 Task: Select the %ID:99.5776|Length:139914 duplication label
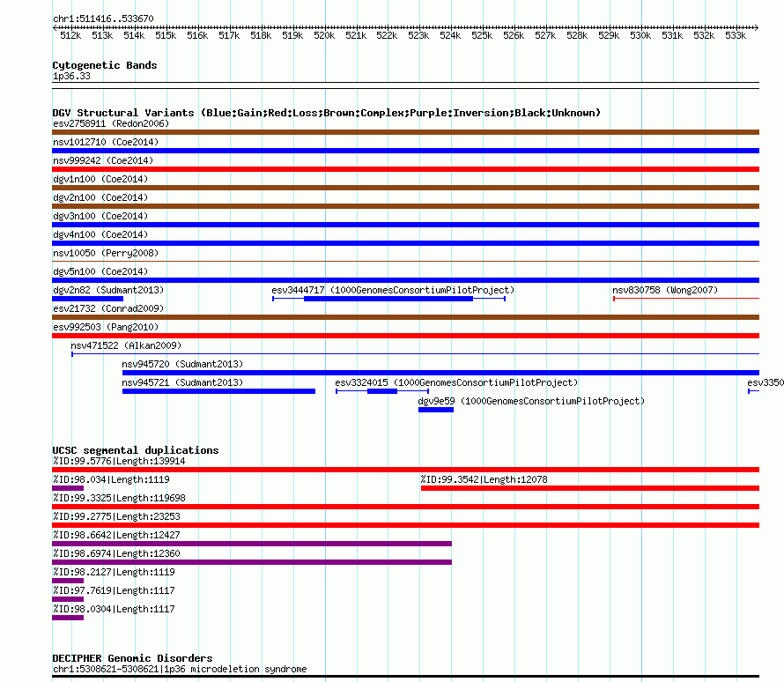(119, 461)
